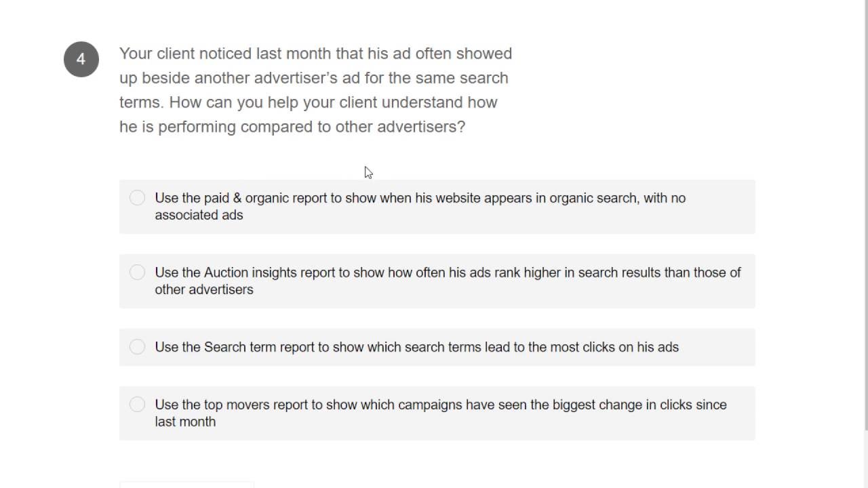
Task: Select the paid & organic report radio button
Action: click(137, 198)
